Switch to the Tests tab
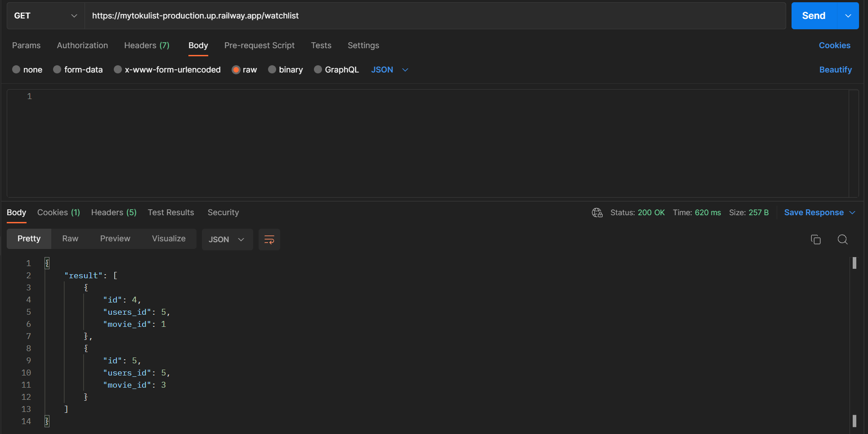The height and width of the screenshot is (434, 868). pyautogui.click(x=321, y=45)
